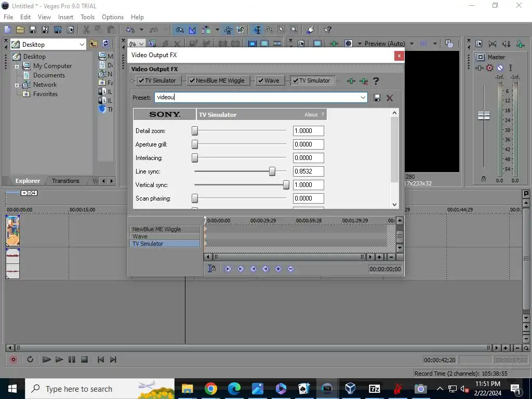This screenshot has height=399, width=532.
Task: Click the video clip thumbnail on timeline
Action: 12,230
